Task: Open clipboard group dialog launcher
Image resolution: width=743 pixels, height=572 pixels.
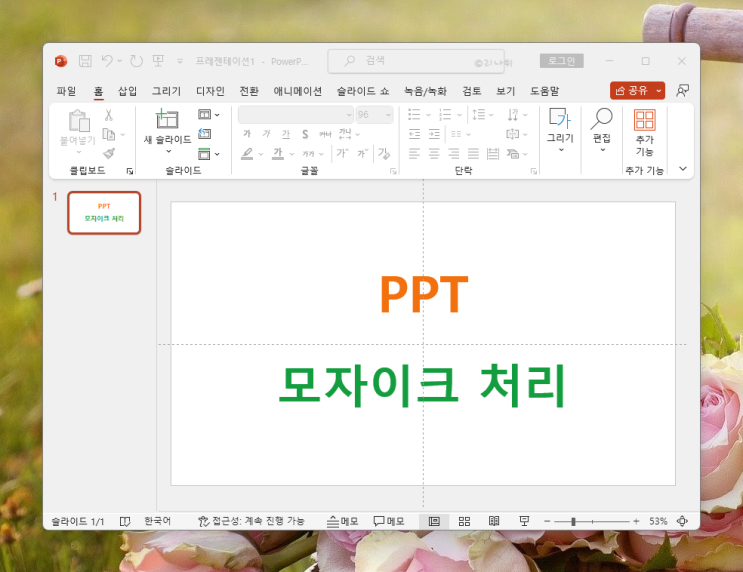Action: (x=130, y=171)
